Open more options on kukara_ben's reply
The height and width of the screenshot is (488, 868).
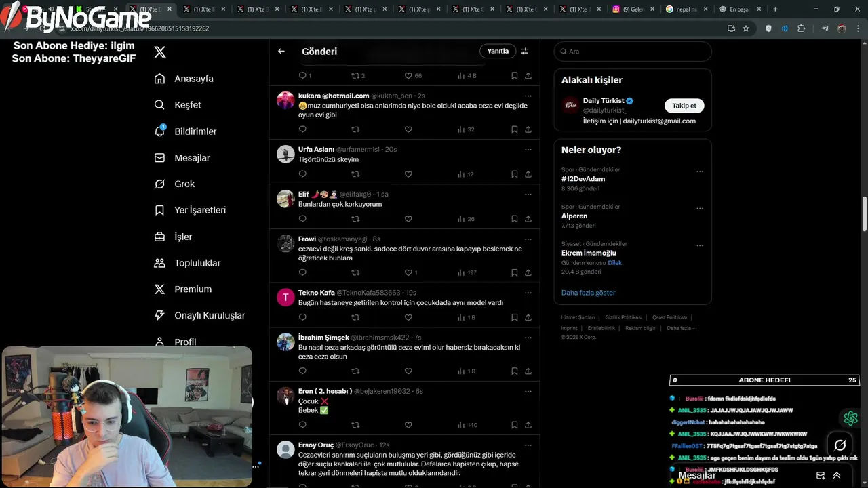(528, 96)
